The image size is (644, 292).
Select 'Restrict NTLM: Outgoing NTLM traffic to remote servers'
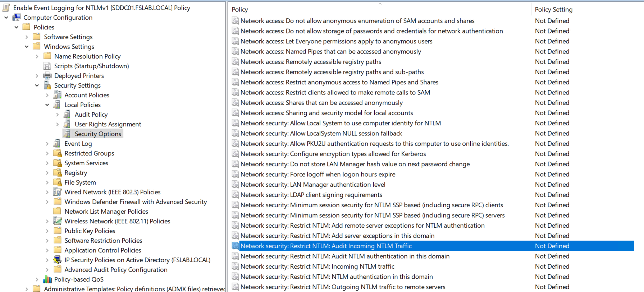point(343,287)
